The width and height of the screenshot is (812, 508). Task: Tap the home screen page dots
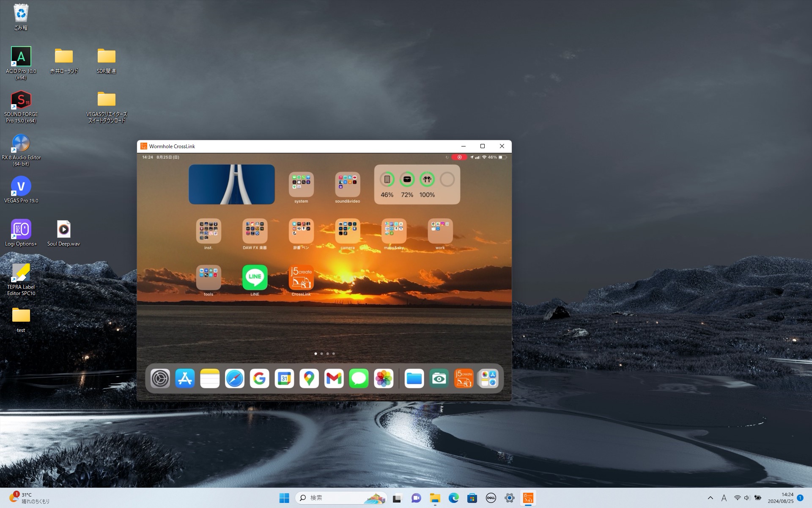click(324, 353)
